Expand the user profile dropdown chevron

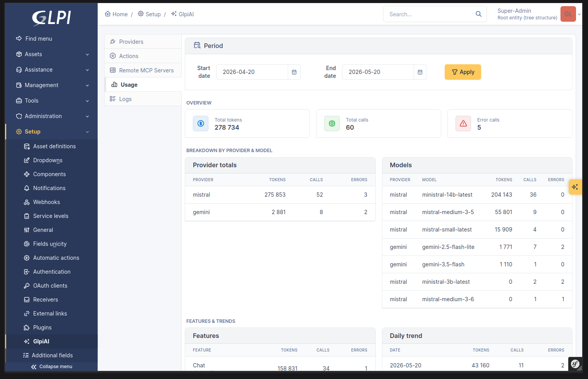pos(579,14)
